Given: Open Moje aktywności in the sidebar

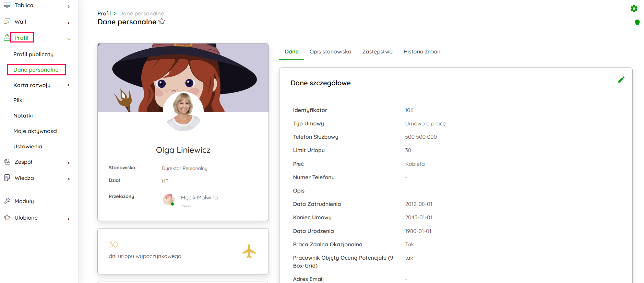Looking at the screenshot, I should pyautogui.click(x=35, y=131).
